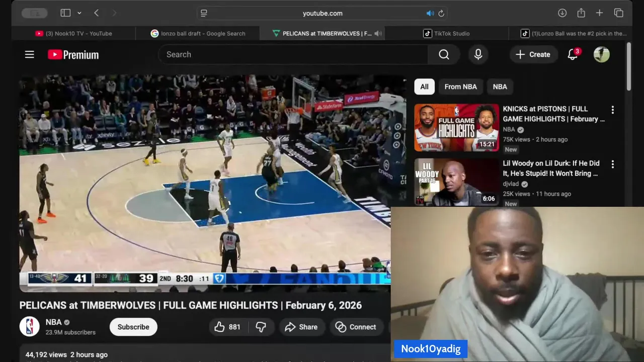Click the Safari window controls pill
Viewport: 644px width, 362px height.
click(x=35, y=13)
